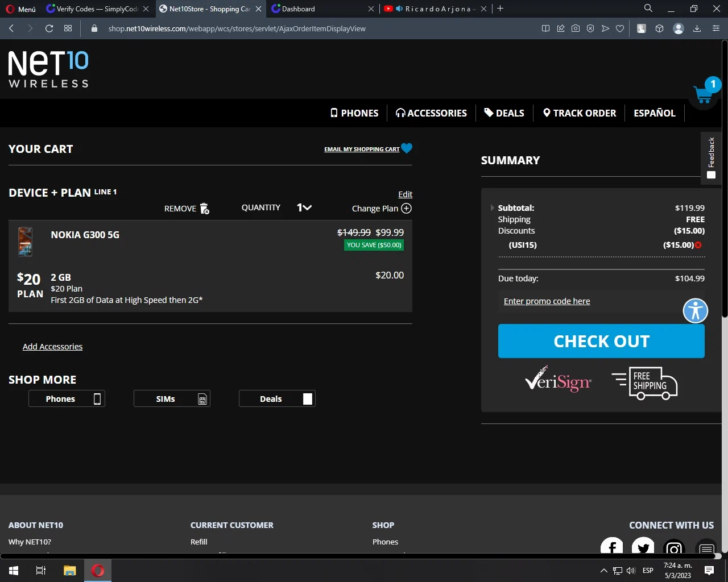The image size is (728, 582).
Task: Click the Edit link
Action: pos(405,194)
